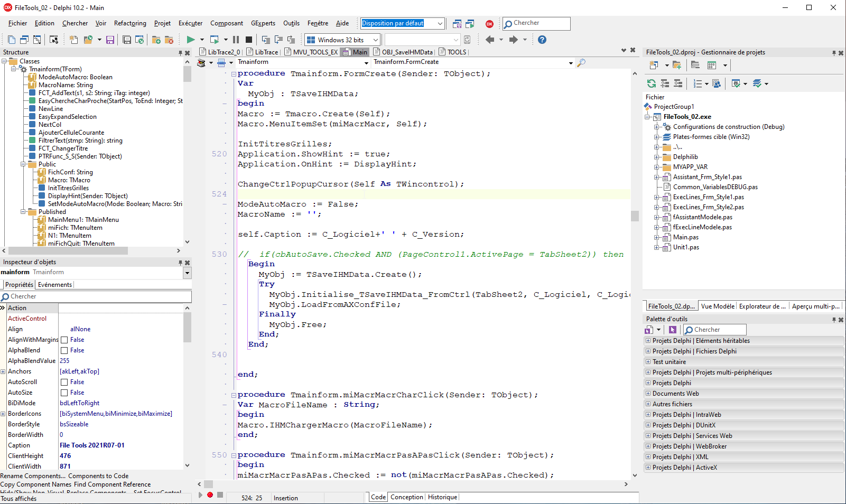Click the Expand all tree icon in project manager
This screenshot has width=846, height=504.
665,83
